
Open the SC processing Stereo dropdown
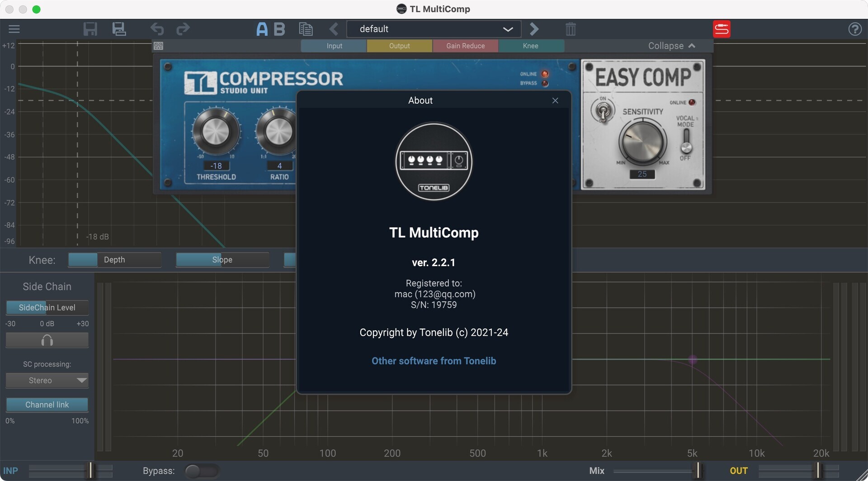point(47,381)
